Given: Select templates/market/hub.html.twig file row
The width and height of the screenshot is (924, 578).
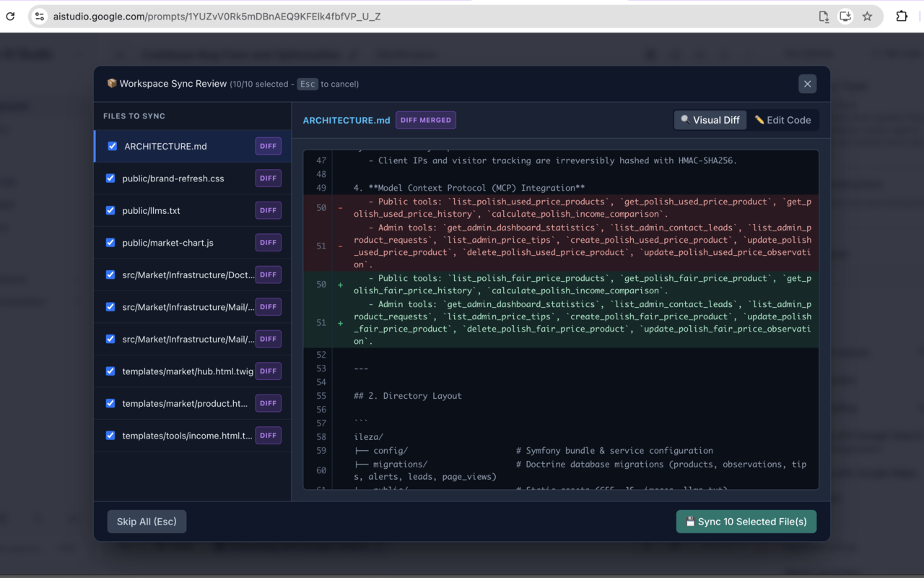Looking at the screenshot, I should pos(193,371).
